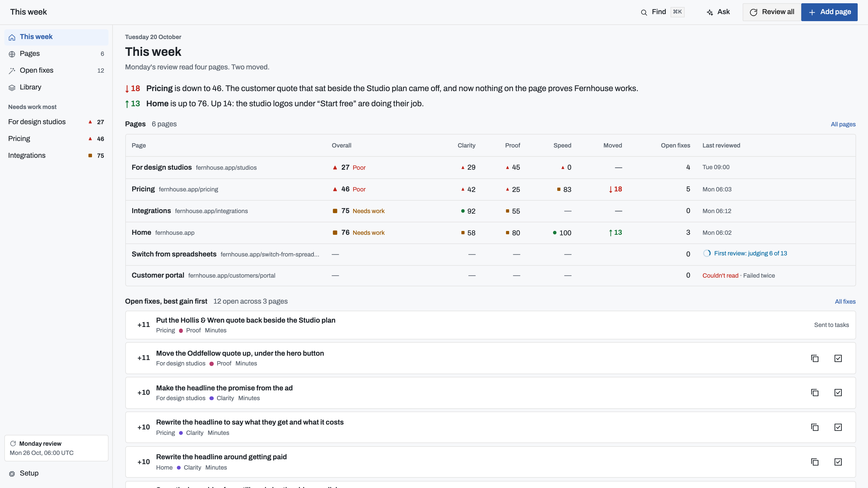
Task: Open the All fixes link
Action: pos(845,302)
